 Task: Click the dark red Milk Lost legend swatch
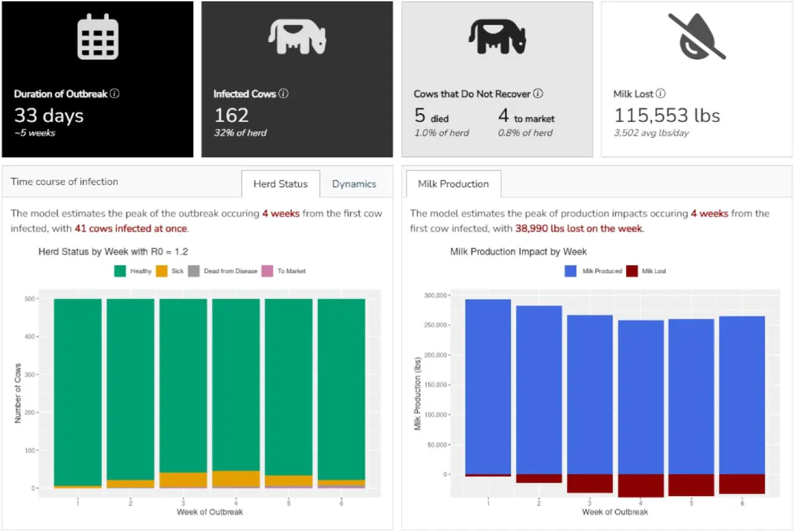[x=632, y=271]
